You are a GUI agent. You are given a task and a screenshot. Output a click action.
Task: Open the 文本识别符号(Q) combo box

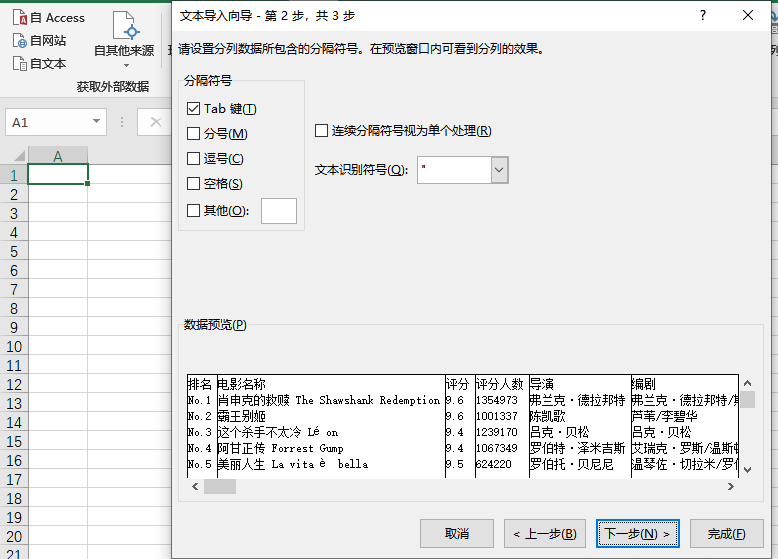point(499,170)
